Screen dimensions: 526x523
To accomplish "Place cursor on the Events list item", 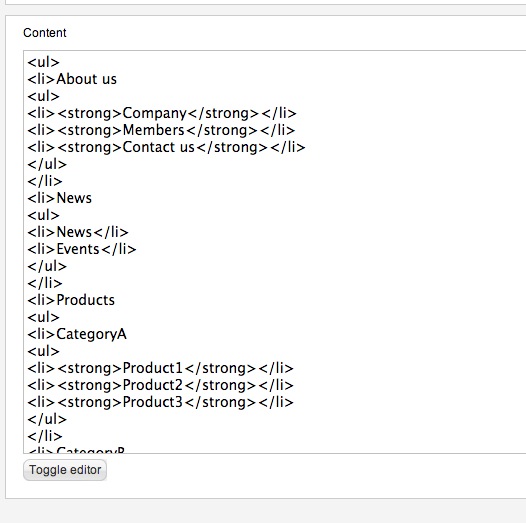I will tap(82, 249).
